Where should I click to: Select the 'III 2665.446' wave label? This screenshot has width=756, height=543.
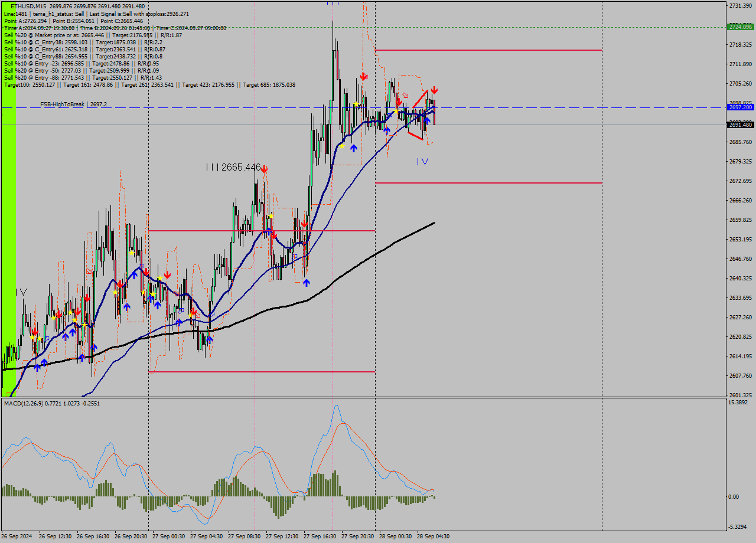point(233,168)
